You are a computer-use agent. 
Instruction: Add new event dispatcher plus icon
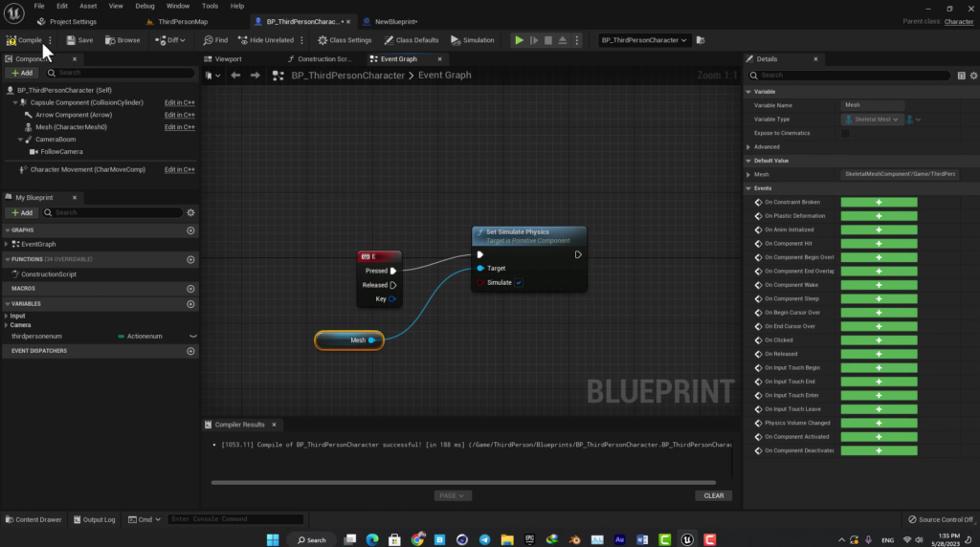pyautogui.click(x=190, y=351)
